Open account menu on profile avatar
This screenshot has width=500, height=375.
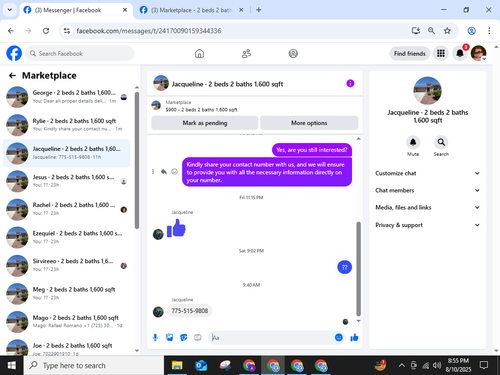[x=479, y=53]
